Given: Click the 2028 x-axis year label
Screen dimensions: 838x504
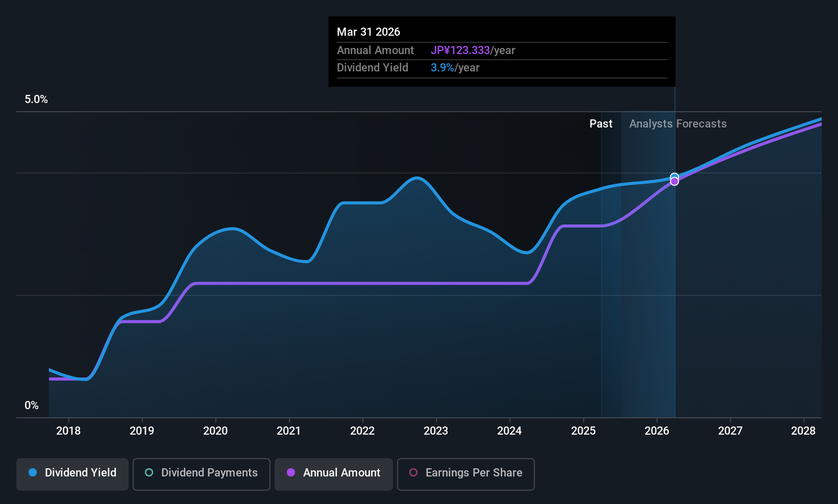Looking at the screenshot, I should pyautogui.click(x=803, y=431).
